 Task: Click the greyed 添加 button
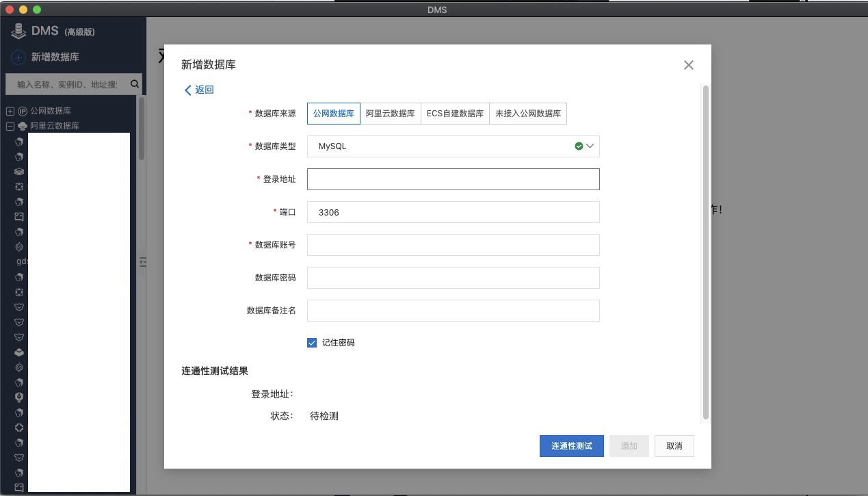(629, 446)
